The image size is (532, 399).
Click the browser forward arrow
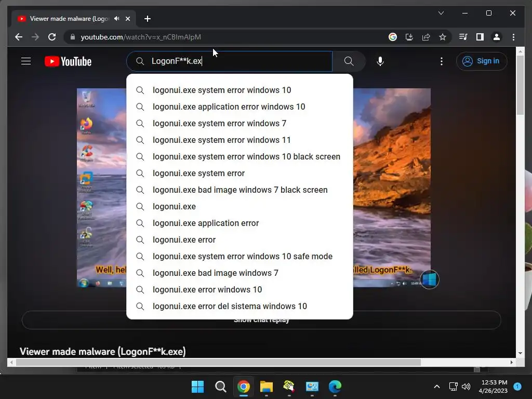click(x=35, y=37)
